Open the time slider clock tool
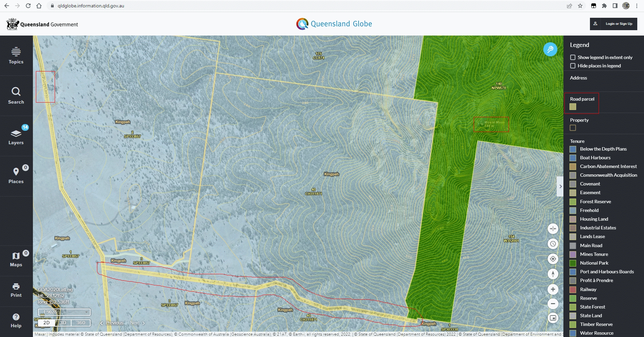 (553, 244)
